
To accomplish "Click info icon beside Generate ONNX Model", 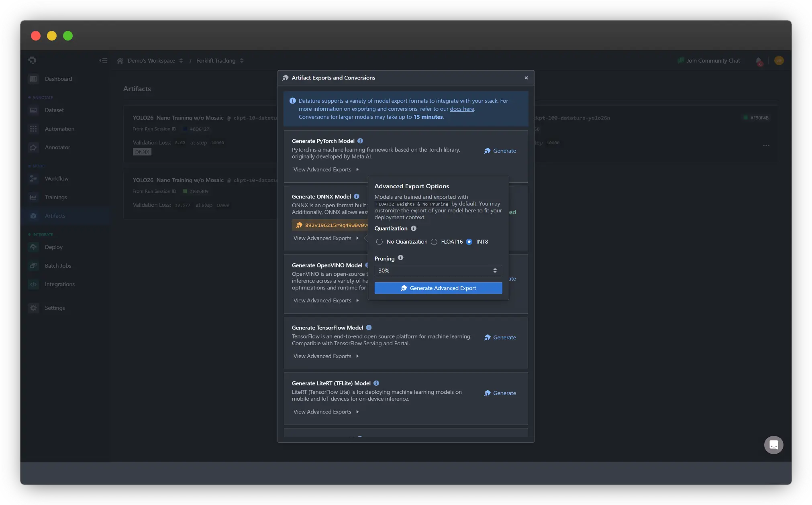I will [356, 197].
